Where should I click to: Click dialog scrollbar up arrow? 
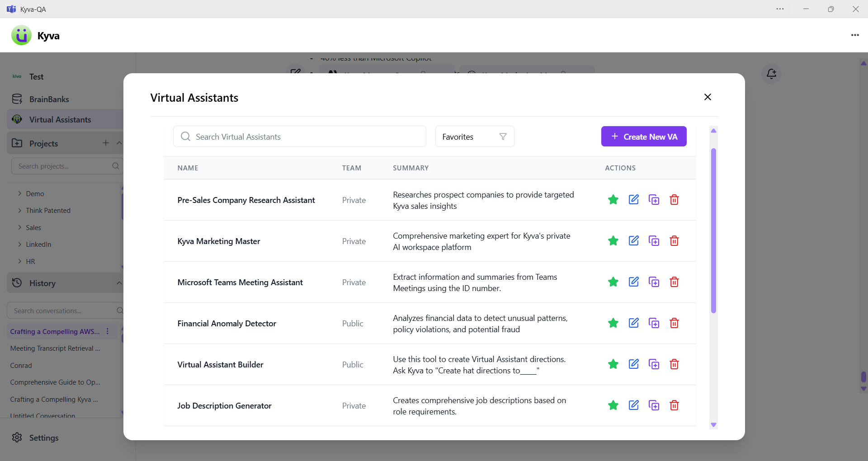713,131
